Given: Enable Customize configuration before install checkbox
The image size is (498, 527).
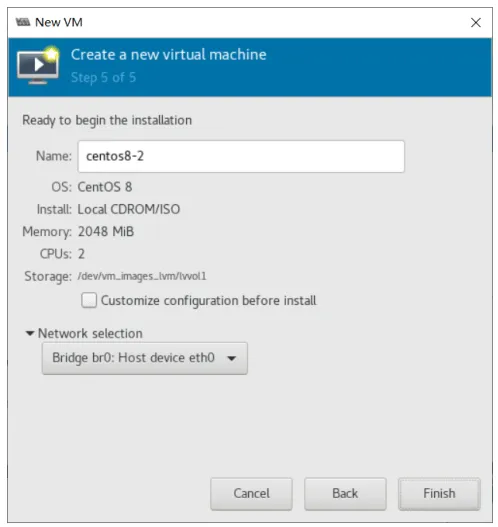Looking at the screenshot, I should point(89,300).
